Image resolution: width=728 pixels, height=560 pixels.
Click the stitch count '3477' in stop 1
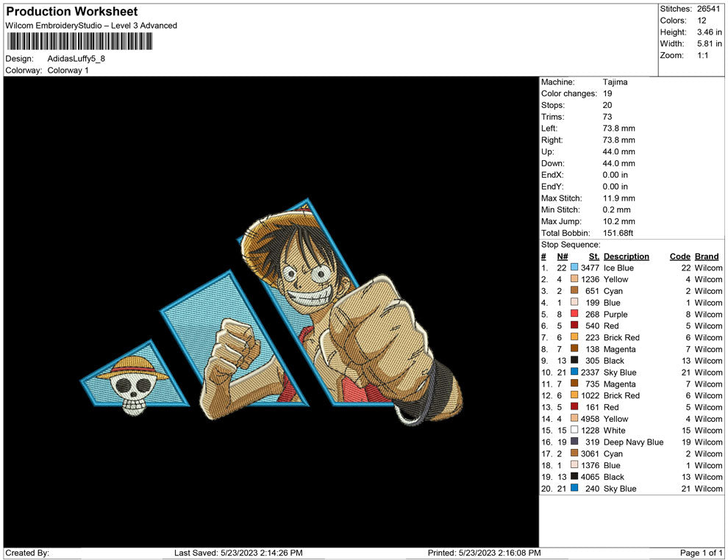coord(590,268)
